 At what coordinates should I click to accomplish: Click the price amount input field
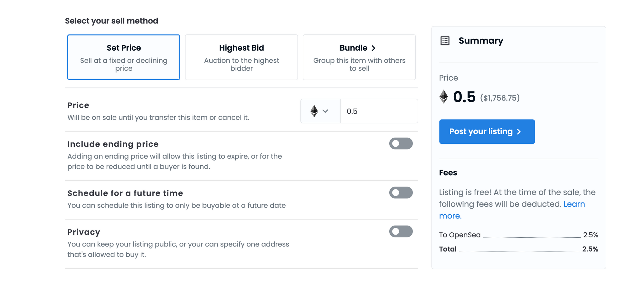click(379, 111)
